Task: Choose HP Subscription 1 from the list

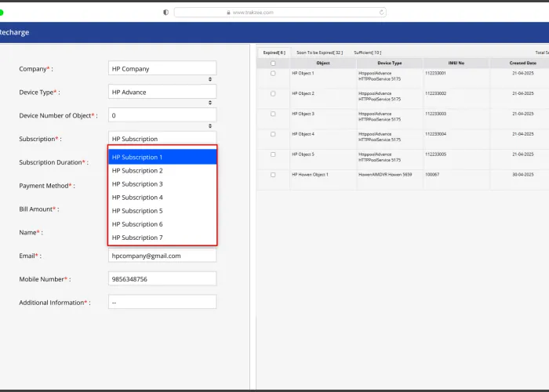Action: [162, 158]
